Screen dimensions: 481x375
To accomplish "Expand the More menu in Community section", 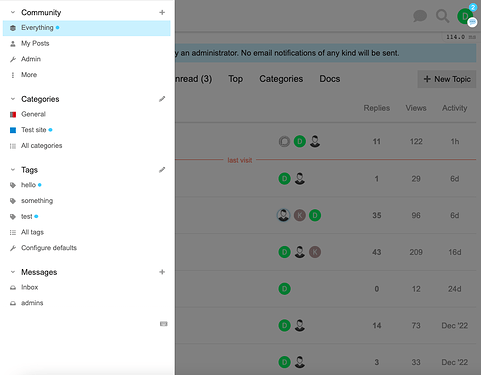I will click(x=29, y=75).
